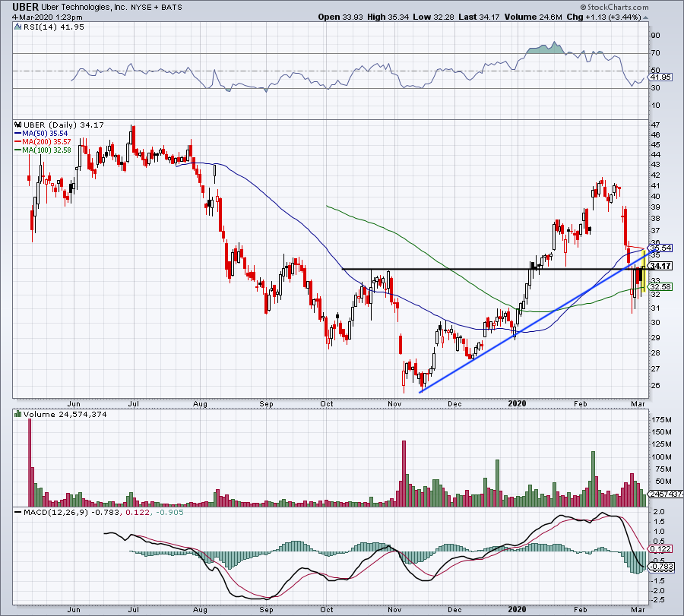The width and height of the screenshot is (684, 616).
Task: Click the 0.122 red tag on MACD axis
Action: tap(660, 549)
